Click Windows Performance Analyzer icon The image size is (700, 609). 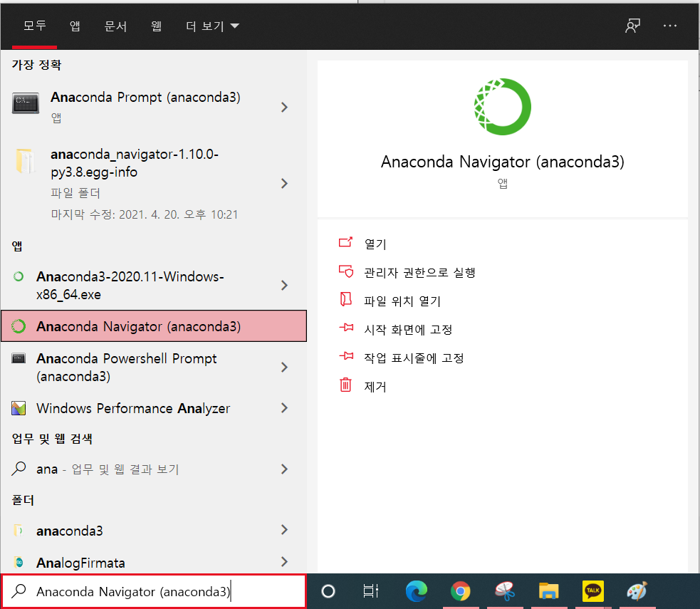tap(19, 408)
